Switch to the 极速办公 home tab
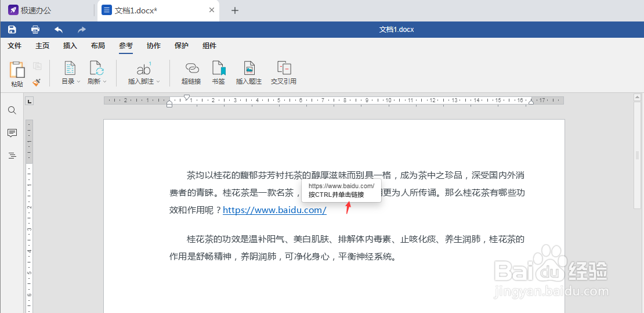The image size is (644, 313). click(x=47, y=10)
